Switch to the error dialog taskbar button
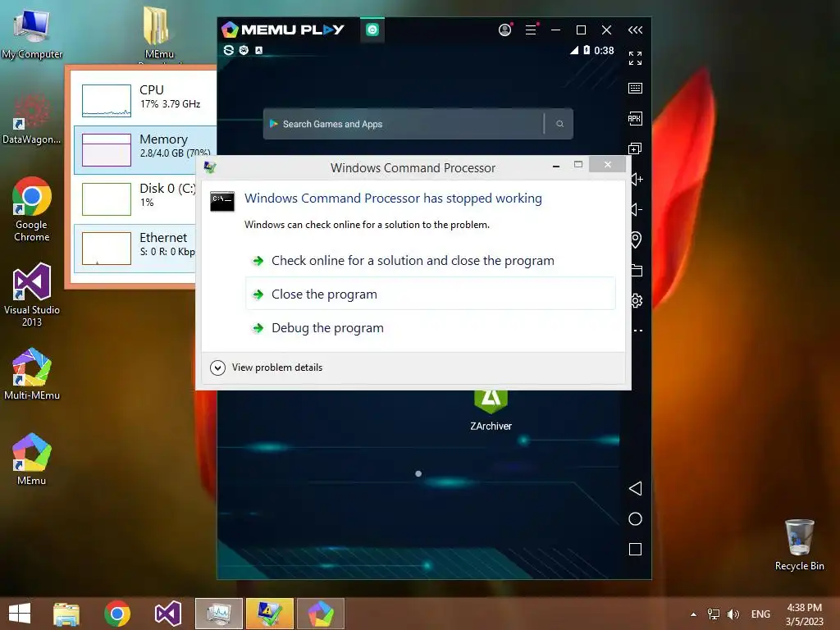Viewport: 840px width, 630px height. coord(269,614)
